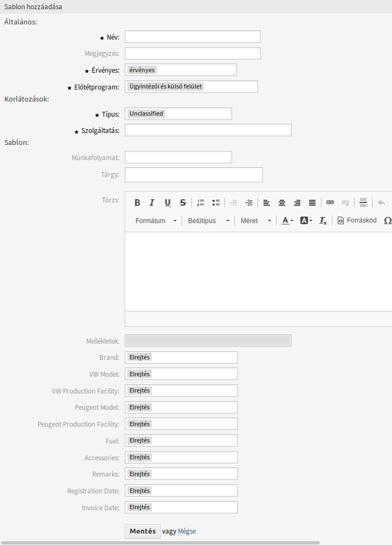Switch to Forráskód source view
Image resolution: width=392 pixels, height=545 pixels.
pos(357,220)
